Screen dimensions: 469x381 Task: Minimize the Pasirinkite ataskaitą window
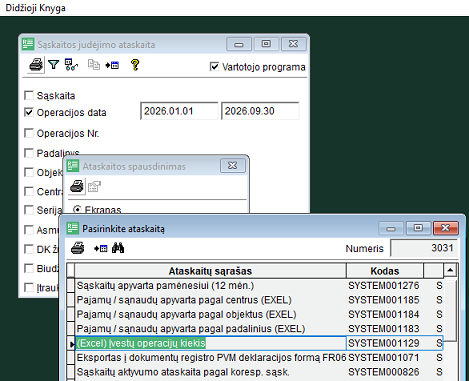(391, 228)
